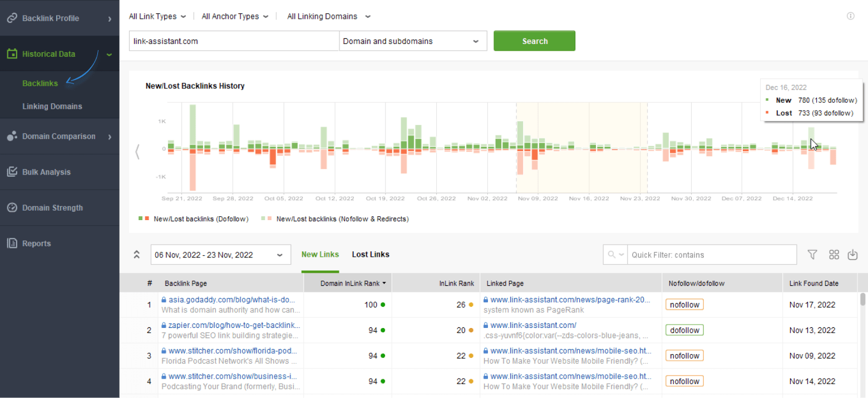
Task: Open the www.link-assistant.com/ linked page
Action: click(x=533, y=325)
